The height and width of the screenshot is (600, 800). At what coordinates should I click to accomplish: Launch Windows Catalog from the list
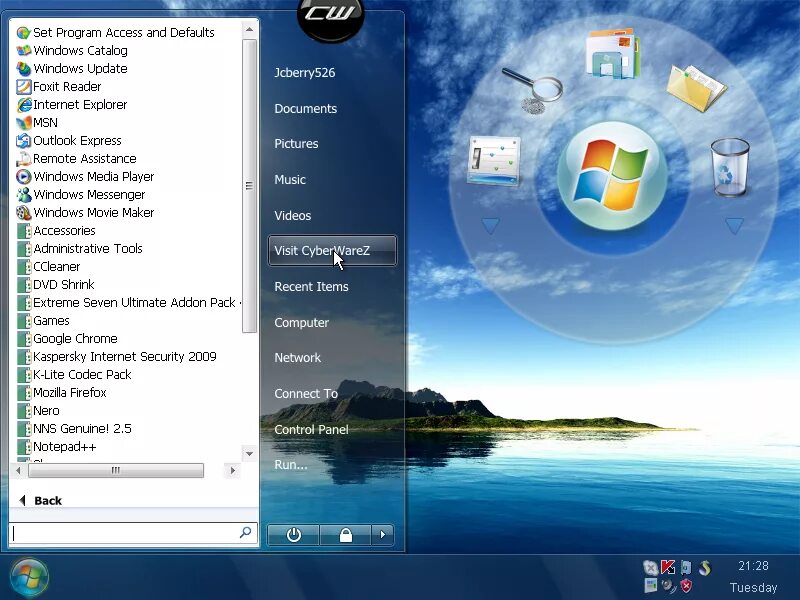(72, 51)
